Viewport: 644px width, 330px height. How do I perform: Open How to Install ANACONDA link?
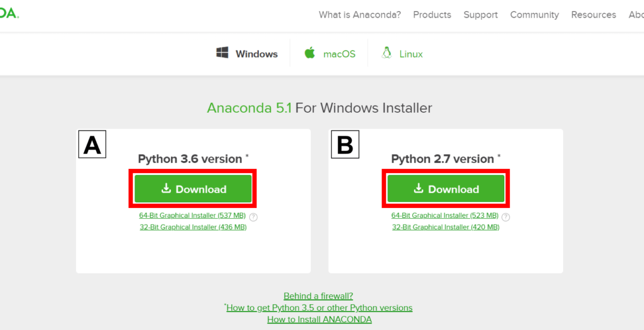tap(320, 320)
